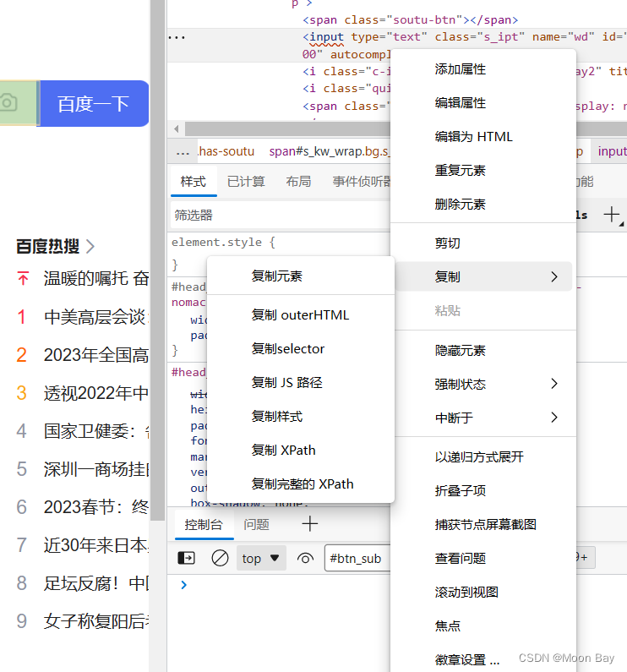Click the horizontal scrollbar in the Elements panel
This screenshot has height=672, width=627.
pyautogui.click(x=287, y=128)
